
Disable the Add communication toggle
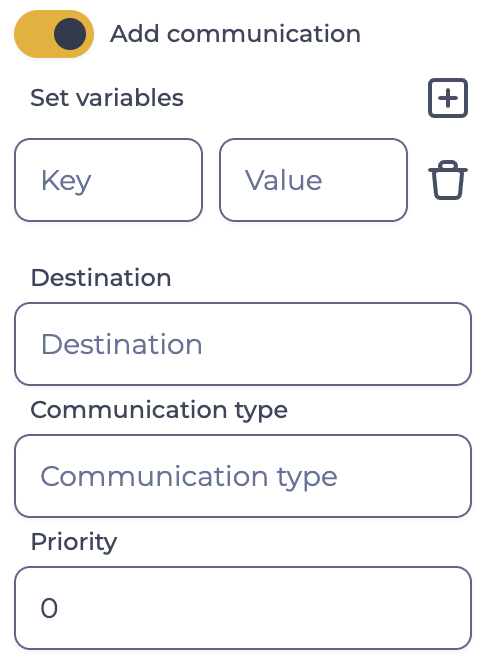[54, 34]
